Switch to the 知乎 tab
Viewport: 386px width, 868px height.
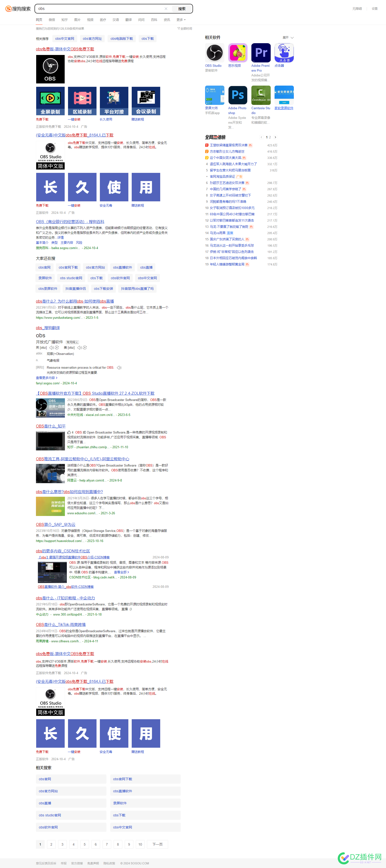pos(64,20)
